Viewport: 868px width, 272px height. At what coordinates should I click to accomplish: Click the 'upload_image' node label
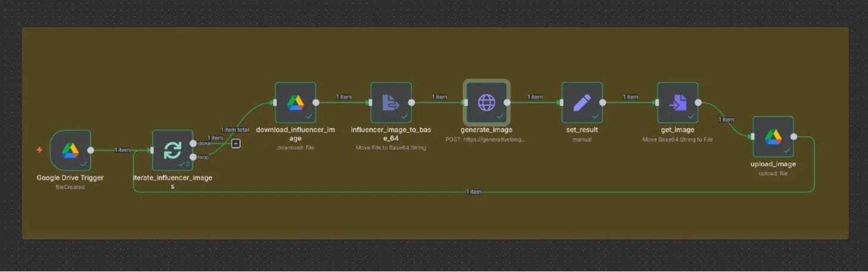pyautogui.click(x=773, y=164)
